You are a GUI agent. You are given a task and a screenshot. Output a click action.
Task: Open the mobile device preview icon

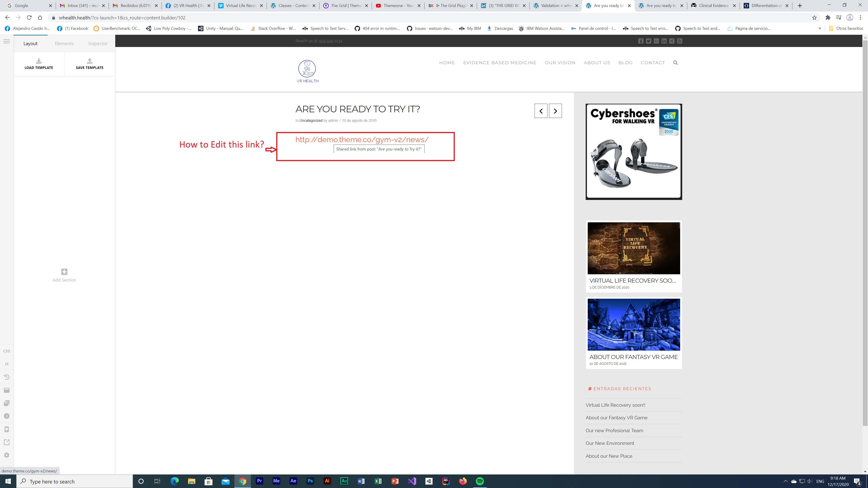coord(6,429)
